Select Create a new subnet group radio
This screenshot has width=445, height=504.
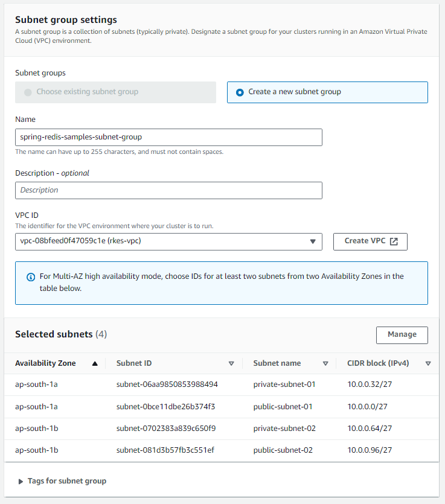(240, 92)
